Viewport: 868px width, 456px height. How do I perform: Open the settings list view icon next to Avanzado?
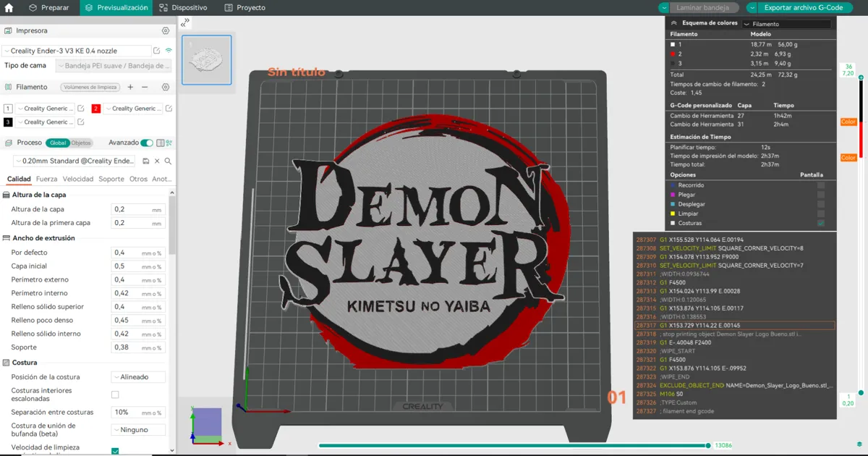coord(161,143)
